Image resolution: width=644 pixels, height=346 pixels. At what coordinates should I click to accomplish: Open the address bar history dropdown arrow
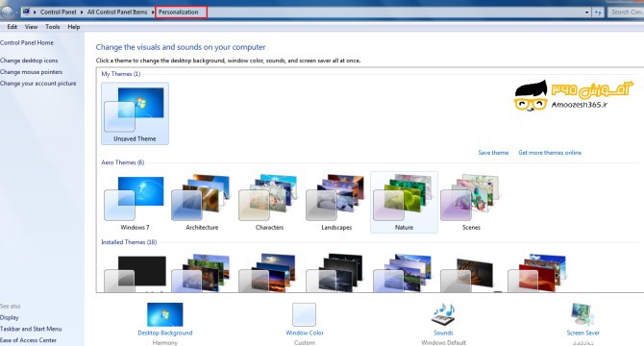pyautogui.click(x=586, y=12)
